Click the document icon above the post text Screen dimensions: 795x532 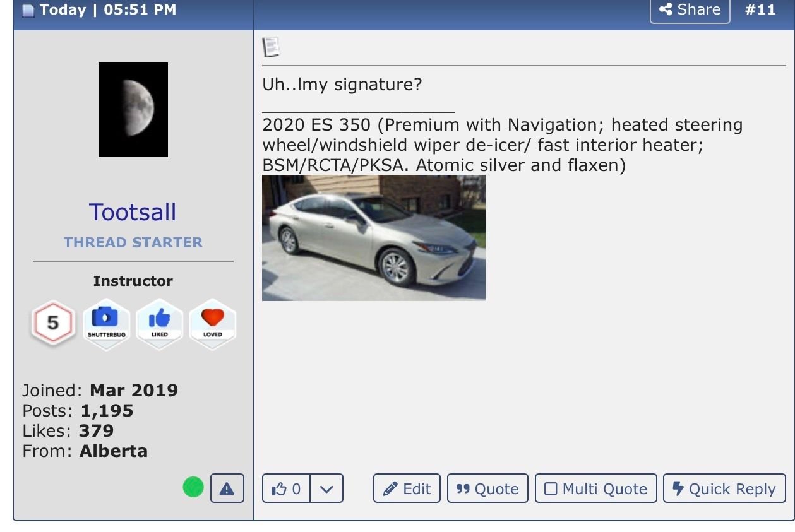(271, 47)
